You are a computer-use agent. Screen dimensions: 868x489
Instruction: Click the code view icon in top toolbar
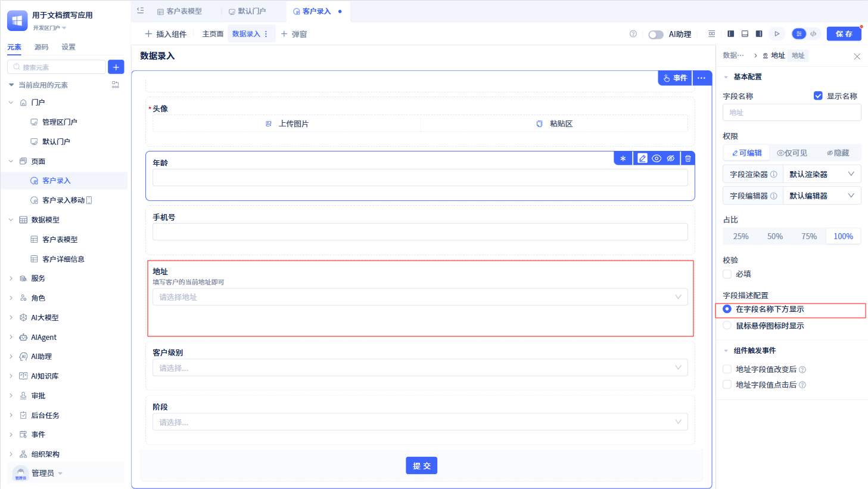point(813,34)
